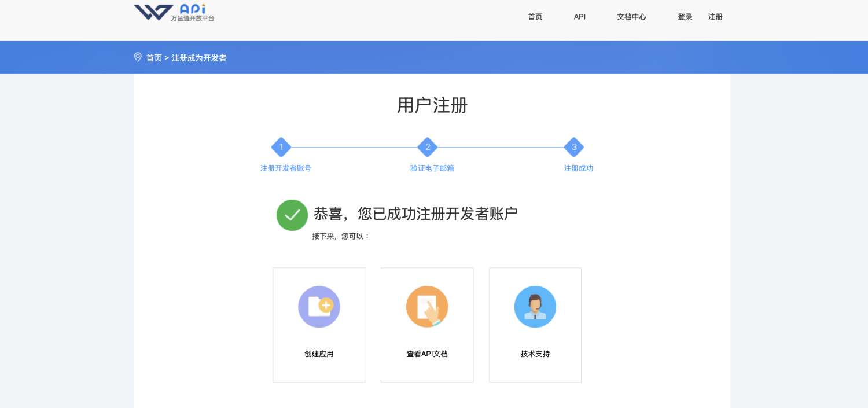The width and height of the screenshot is (868, 408).
Task: Click the step 3 diamond marker
Action: [574, 147]
